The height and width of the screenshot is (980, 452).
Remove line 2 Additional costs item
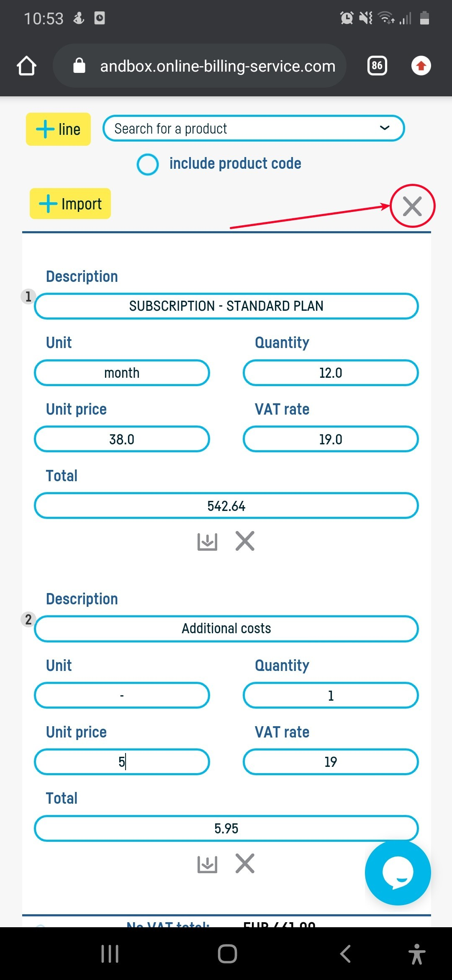click(245, 863)
